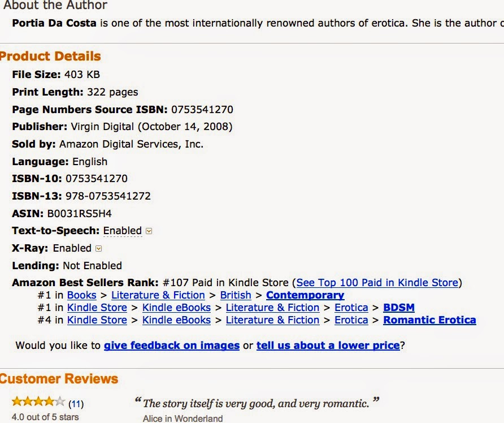
Task: Open the (11) customer reviews count link
Action: tap(76, 404)
